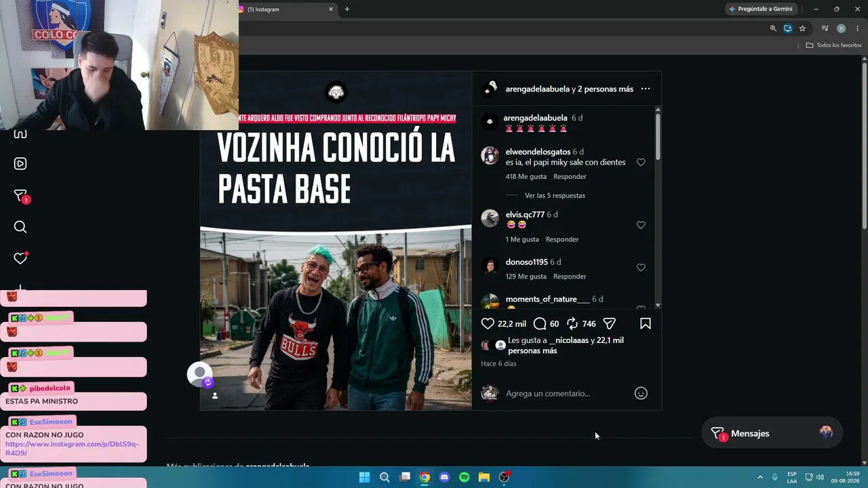The height and width of the screenshot is (488, 868).
Task: Click Pregúntale a Gemini button
Action: 760,9
